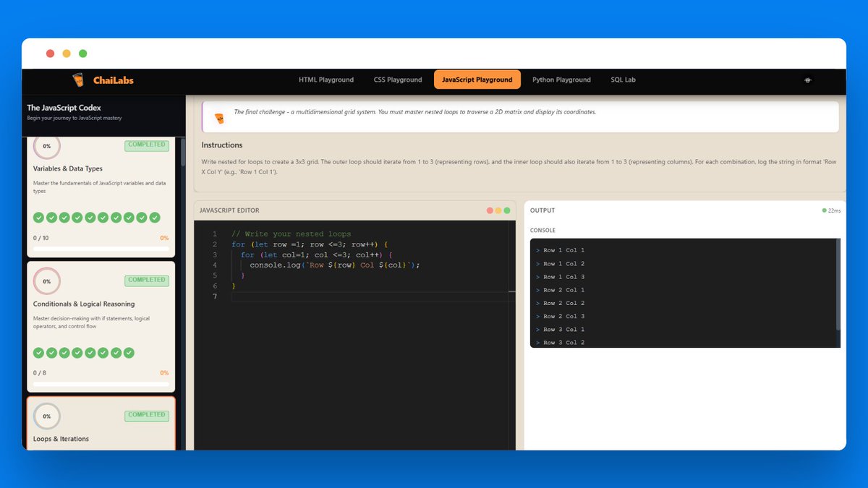Click the yellow window minimize dot
This screenshot has height=488, width=868.
tap(67, 53)
